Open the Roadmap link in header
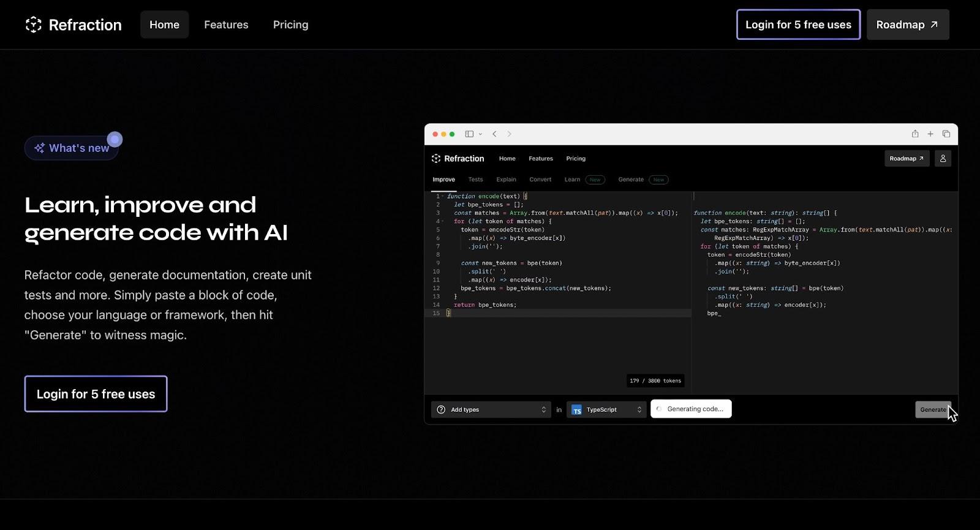Viewport: 980px width, 530px height. [x=908, y=25]
